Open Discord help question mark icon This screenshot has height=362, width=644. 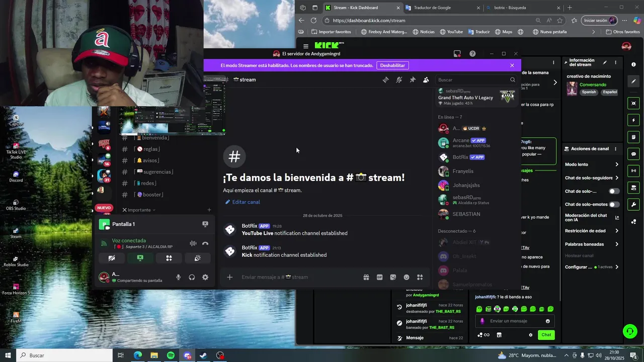click(472, 53)
